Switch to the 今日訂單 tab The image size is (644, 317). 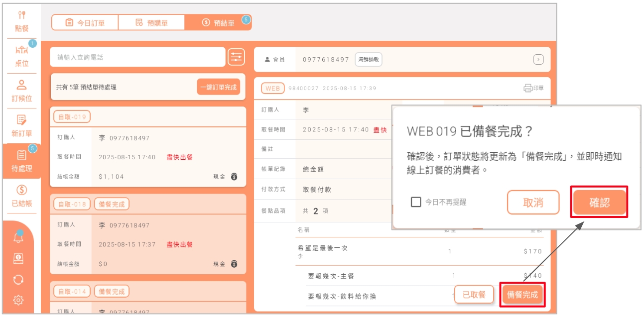(x=85, y=22)
